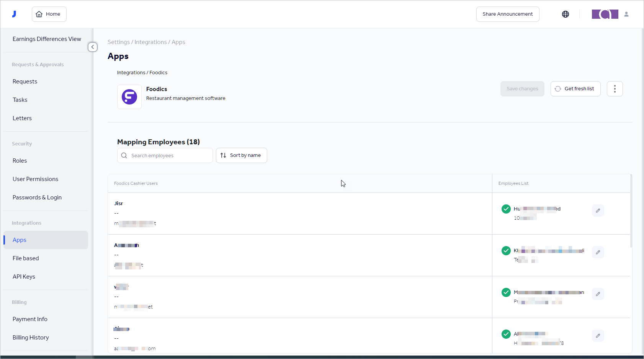This screenshot has width=644, height=359.
Task: Click the edit pencil in the second row
Action: click(598, 252)
